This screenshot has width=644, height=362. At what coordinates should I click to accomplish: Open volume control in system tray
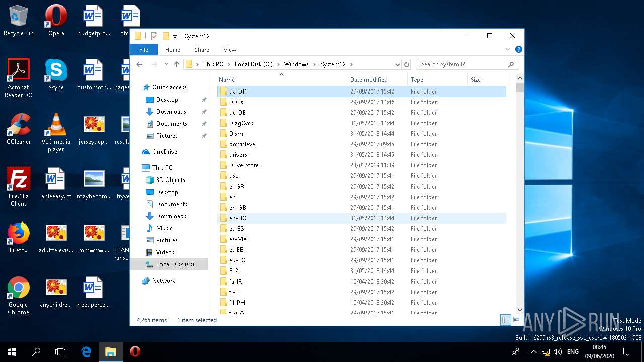(x=558, y=352)
